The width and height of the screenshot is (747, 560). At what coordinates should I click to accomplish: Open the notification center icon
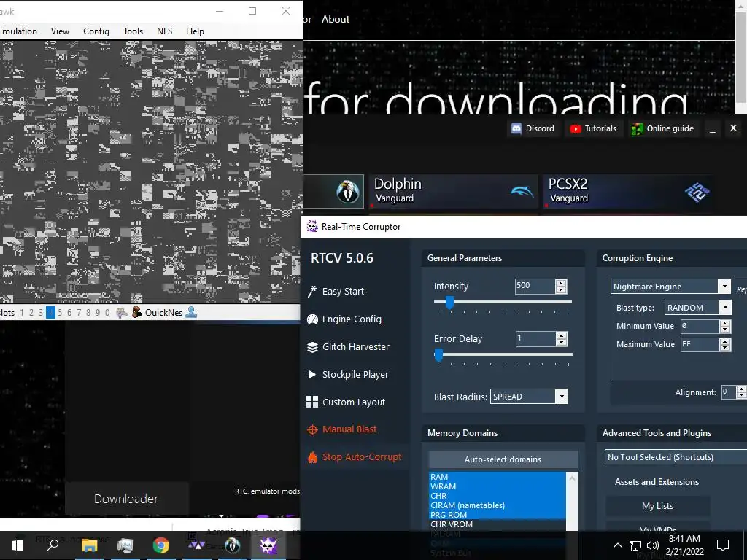(x=723, y=545)
